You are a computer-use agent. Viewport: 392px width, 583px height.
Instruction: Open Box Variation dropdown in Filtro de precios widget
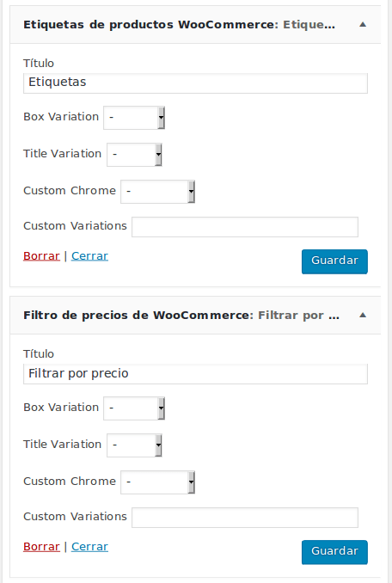pyautogui.click(x=134, y=408)
